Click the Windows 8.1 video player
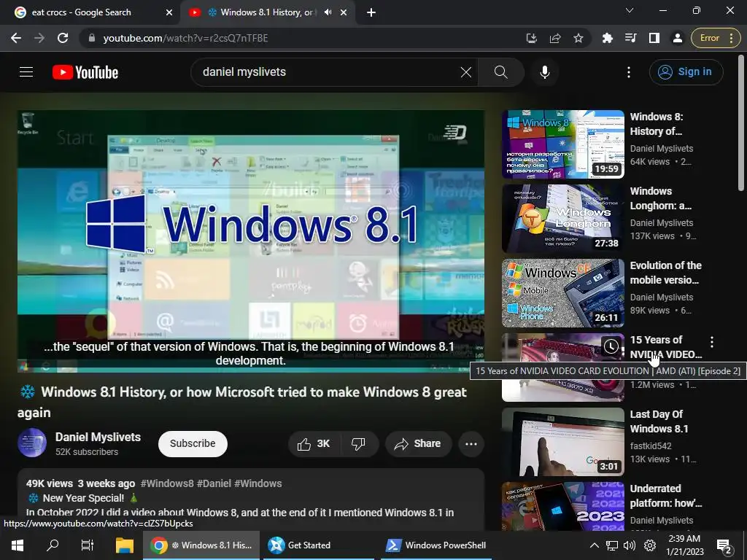The width and height of the screenshot is (747, 560). pos(251,241)
